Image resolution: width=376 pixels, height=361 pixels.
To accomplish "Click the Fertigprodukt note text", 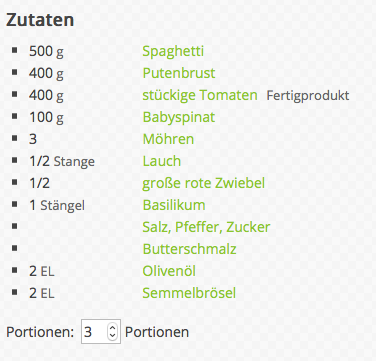I will (x=308, y=96).
